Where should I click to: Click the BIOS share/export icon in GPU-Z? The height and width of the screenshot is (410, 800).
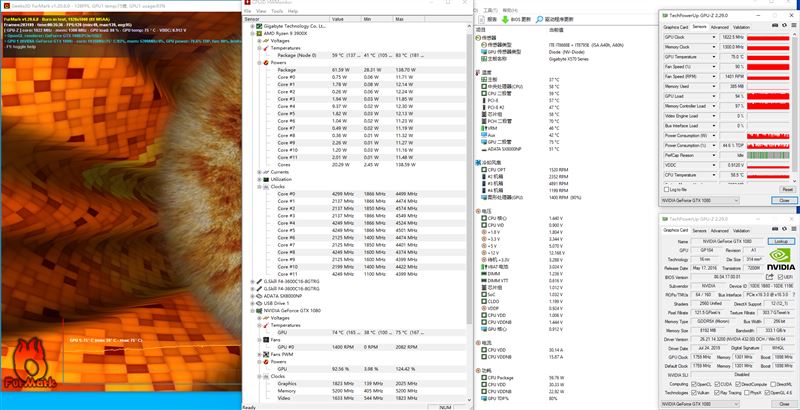point(769,277)
